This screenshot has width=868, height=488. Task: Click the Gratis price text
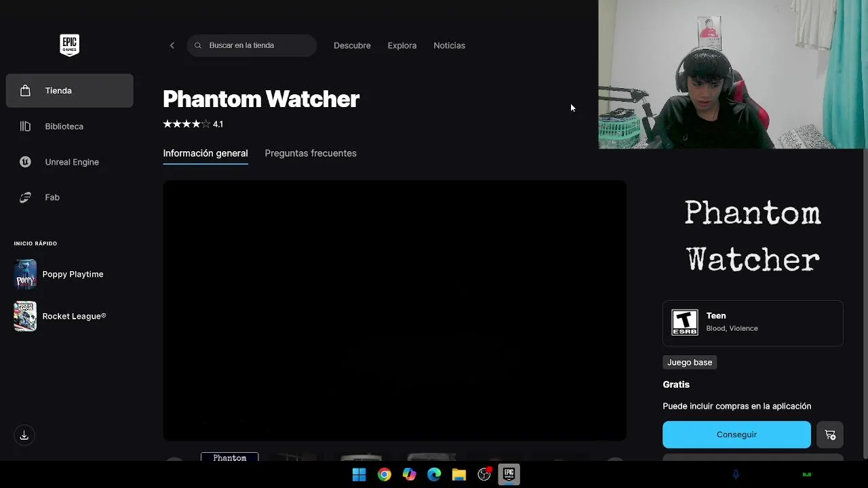point(676,384)
